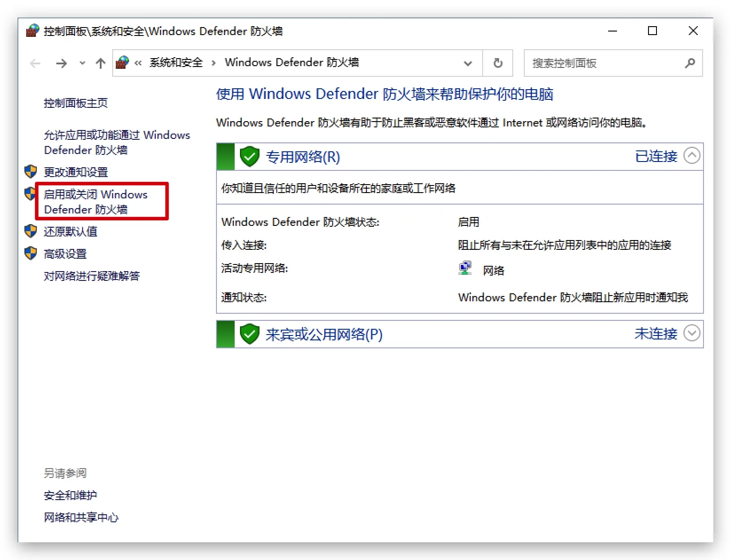Click the firewall icon in the address bar
Image resolution: width=731 pixels, height=560 pixels.
coord(122,63)
